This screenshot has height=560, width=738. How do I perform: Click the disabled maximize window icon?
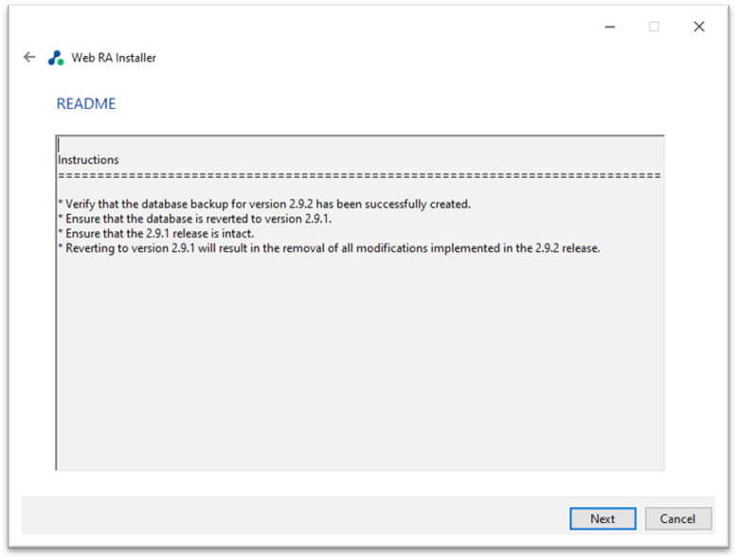click(654, 27)
